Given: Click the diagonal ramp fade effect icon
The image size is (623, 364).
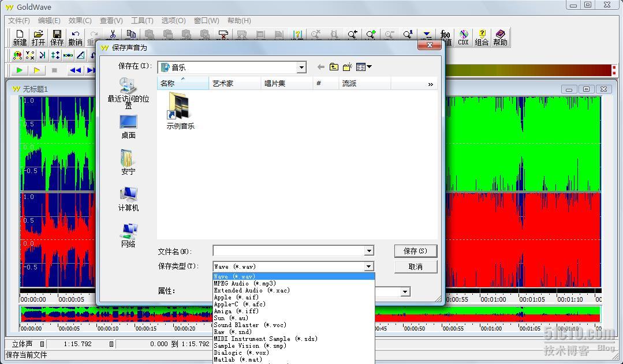Looking at the screenshot, I should pos(81,55).
